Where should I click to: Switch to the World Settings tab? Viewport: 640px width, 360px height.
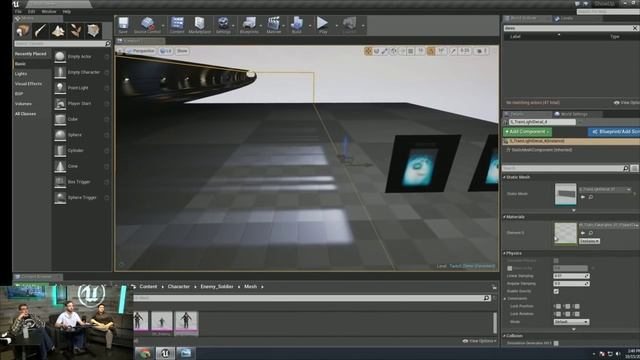[x=574, y=114]
